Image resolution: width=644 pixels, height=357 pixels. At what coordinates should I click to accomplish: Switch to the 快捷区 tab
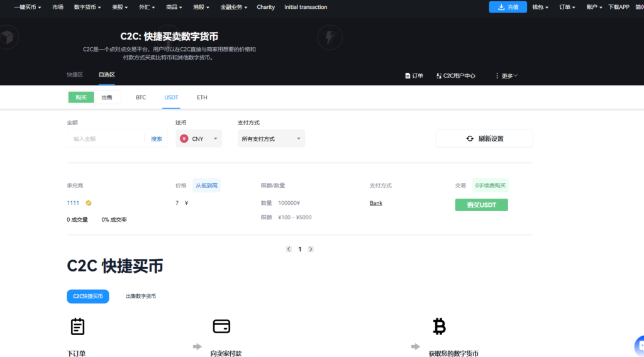click(x=75, y=75)
